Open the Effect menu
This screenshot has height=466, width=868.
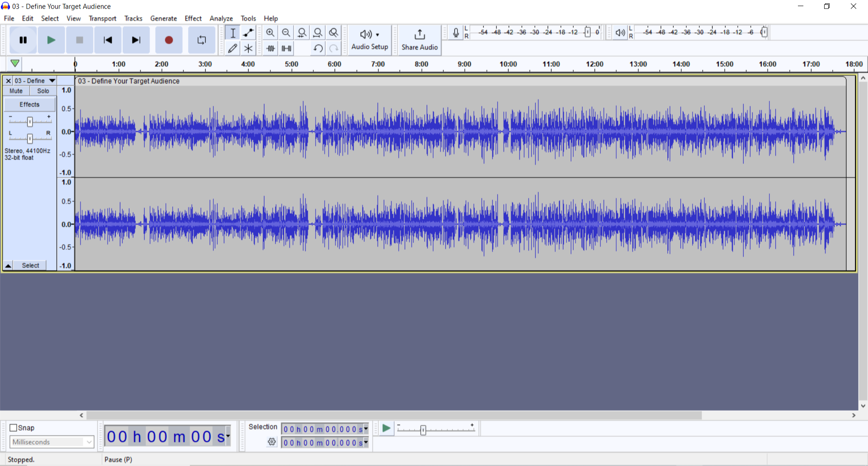click(x=193, y=19)
